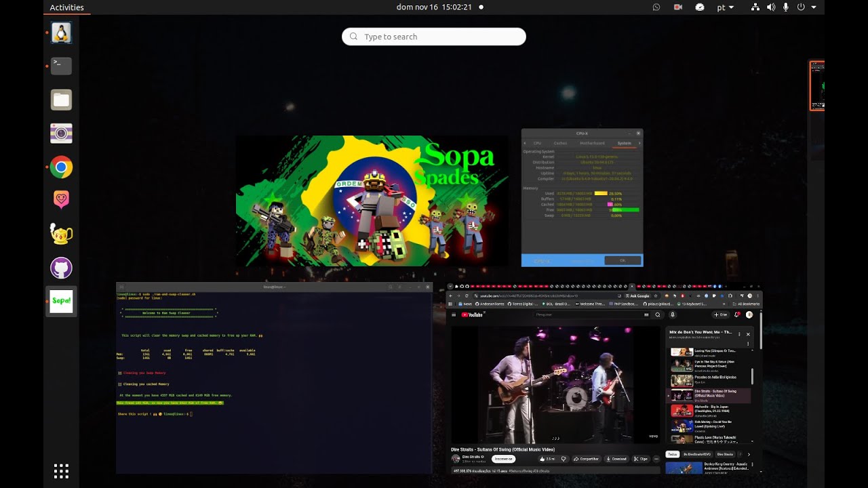Click the WhatsApp tray icon in top bar

pos(656,7)
